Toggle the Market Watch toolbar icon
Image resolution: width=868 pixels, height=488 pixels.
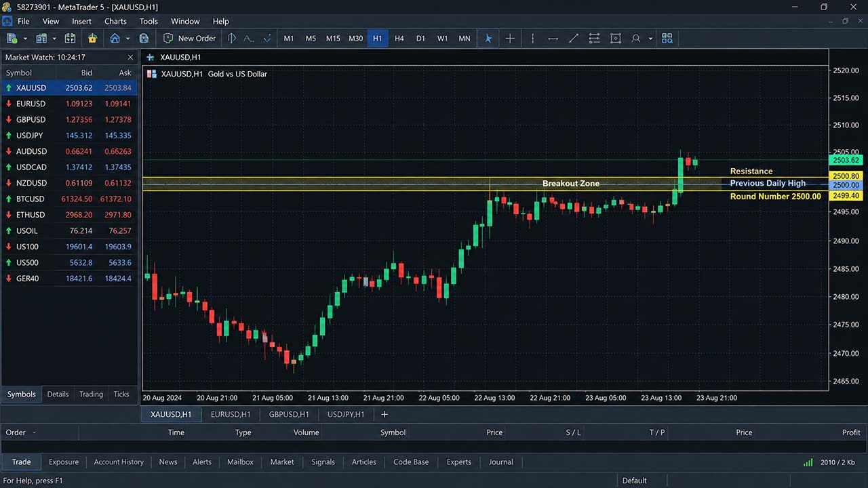[x=70, y=39]
